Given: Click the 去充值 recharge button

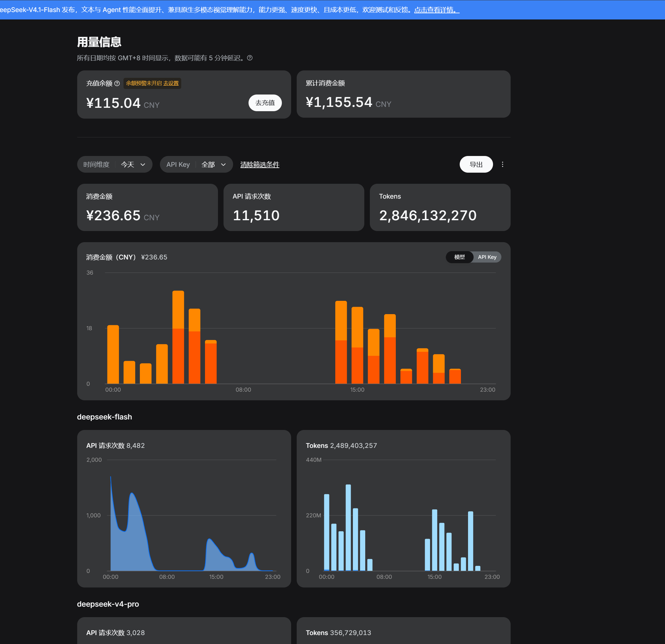Looking at the screenshot, I should tap(265, 103).
